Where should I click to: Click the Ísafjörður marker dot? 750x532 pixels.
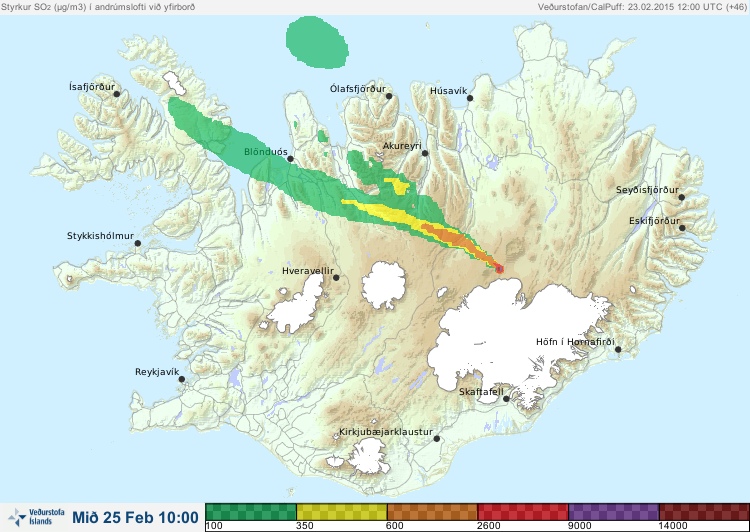[x=116, y=94]
